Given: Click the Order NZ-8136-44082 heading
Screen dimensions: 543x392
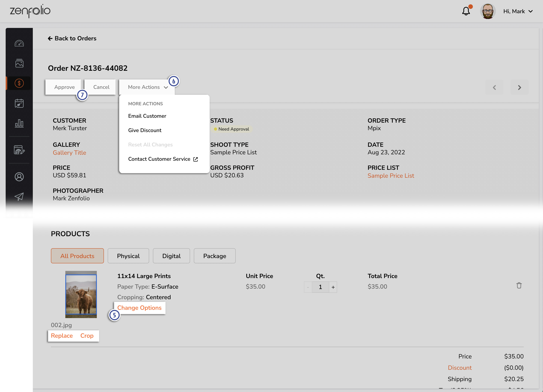Looking at the screenshot, I should tap(88, 68).
